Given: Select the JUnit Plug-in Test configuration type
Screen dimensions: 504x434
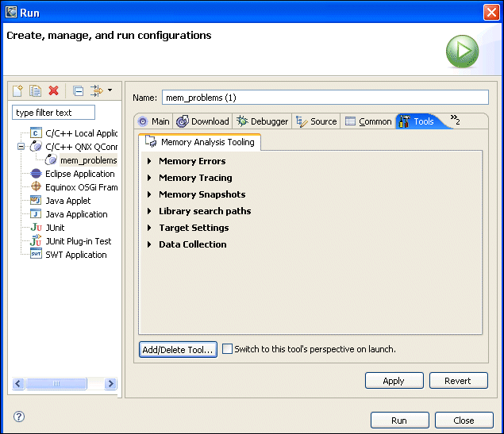Looking at the screenshot, I should click(78, 241).
